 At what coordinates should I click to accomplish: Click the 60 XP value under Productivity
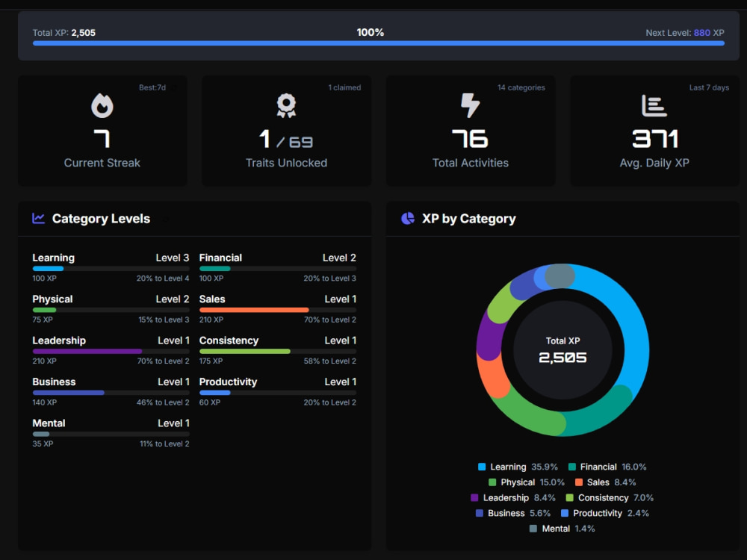tap(210, 402)
